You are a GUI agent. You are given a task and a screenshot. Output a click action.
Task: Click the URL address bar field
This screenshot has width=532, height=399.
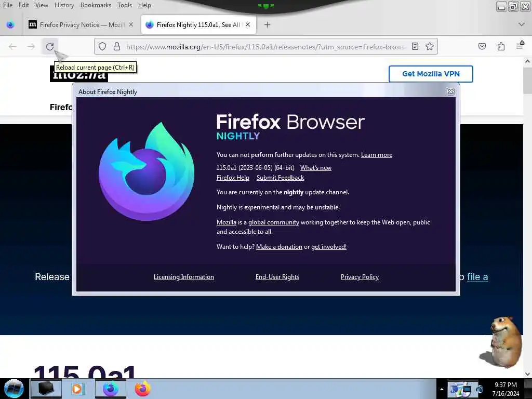click(266, 46)
